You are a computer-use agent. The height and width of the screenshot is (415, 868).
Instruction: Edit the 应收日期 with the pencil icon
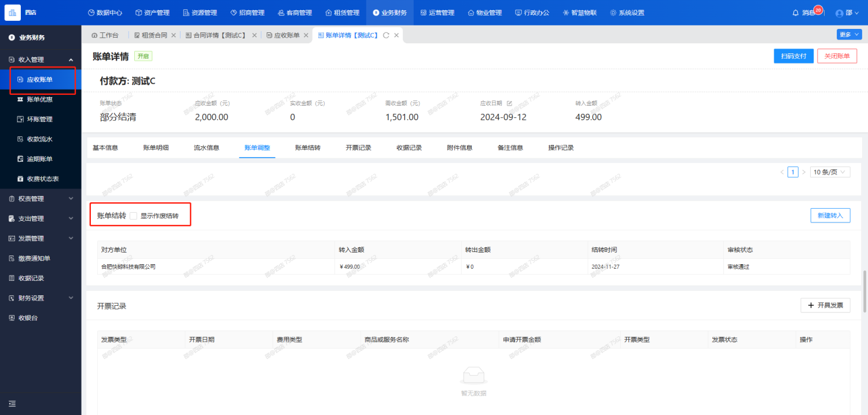pyautogui.click(x=510, y=103)
